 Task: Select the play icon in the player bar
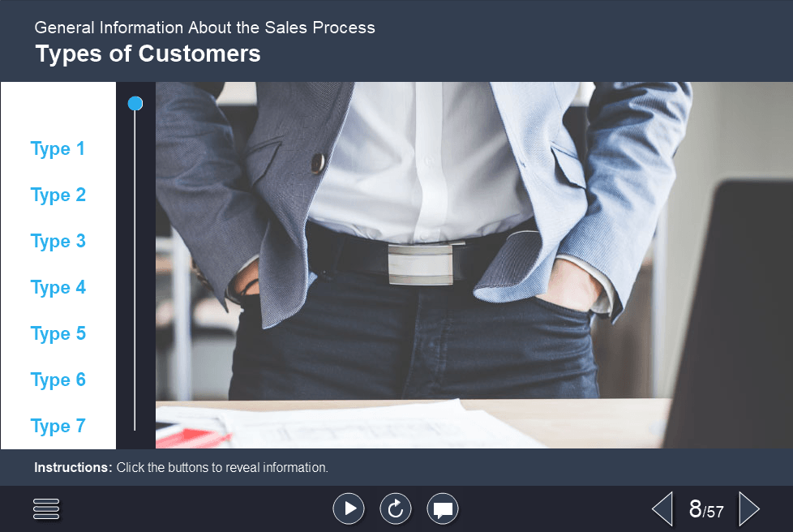coord(349,508)
